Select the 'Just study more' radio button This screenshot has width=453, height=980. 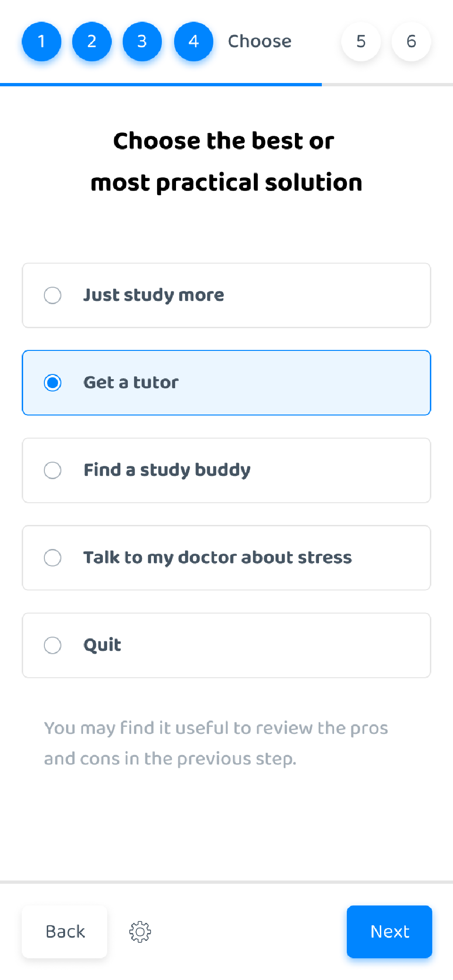(52, 295)
